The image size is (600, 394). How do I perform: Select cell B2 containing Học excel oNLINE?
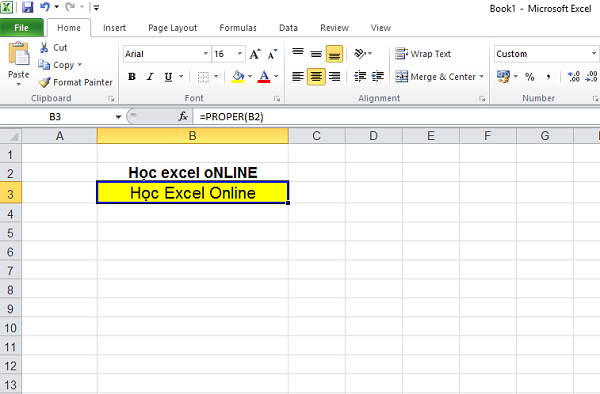pos(192,172)
